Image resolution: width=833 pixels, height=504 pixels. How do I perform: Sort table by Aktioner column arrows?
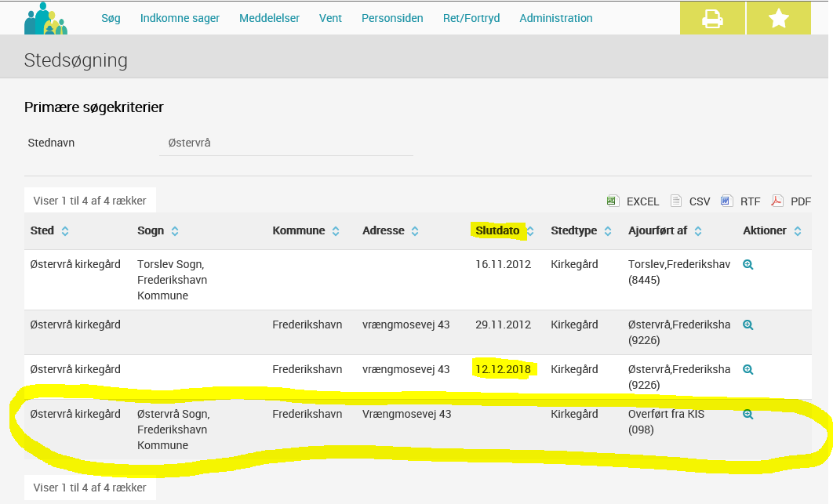click(x=798, y=231)
